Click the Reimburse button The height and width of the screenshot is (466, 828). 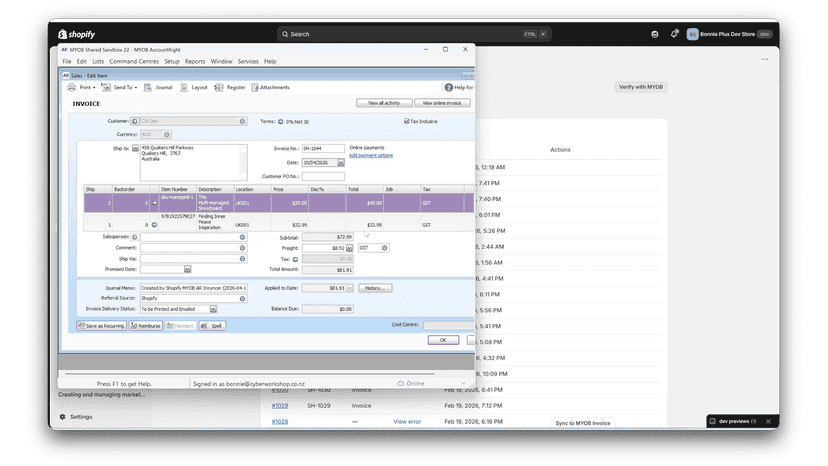(146, 326)
